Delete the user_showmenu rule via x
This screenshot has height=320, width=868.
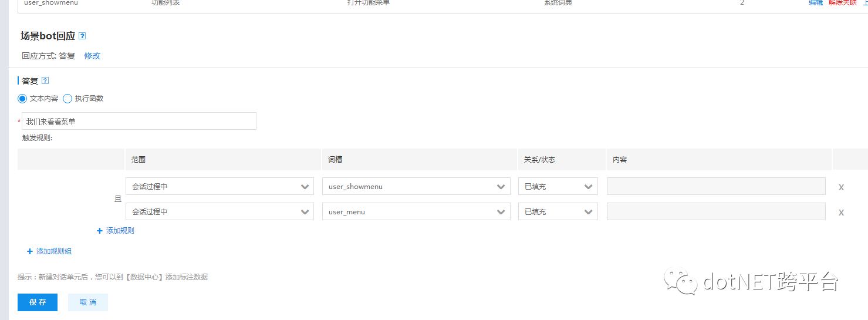point(841,187)
